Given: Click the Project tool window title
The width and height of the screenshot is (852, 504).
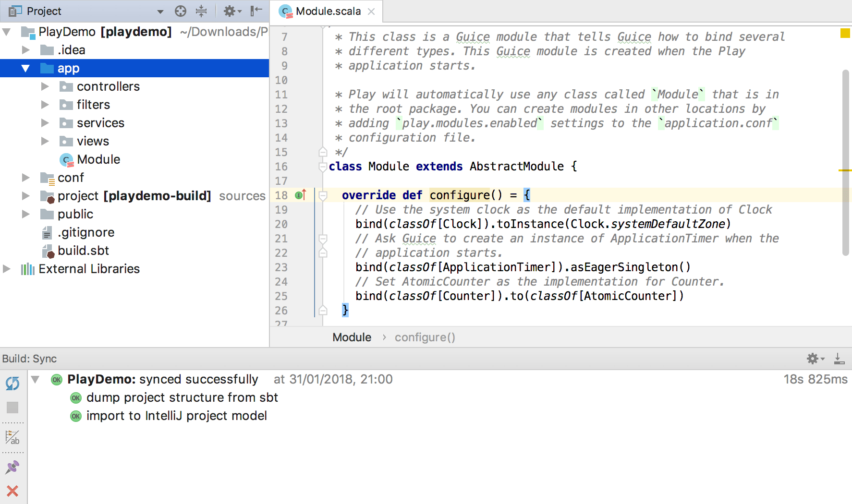Looking at the screenshot, I should [x=44, y=11].
